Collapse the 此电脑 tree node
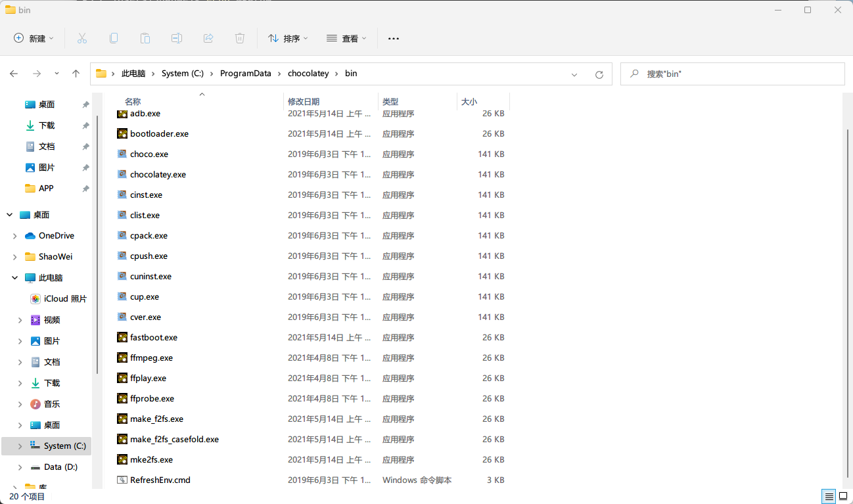The image size is (853, 504). (14, 278)
